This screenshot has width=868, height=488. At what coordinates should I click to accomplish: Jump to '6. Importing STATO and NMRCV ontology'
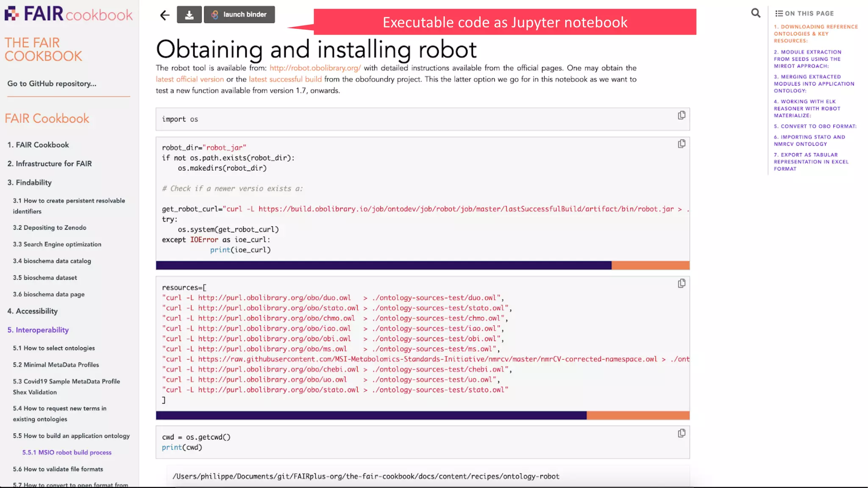pyautogui.click(x=810, y=140)
